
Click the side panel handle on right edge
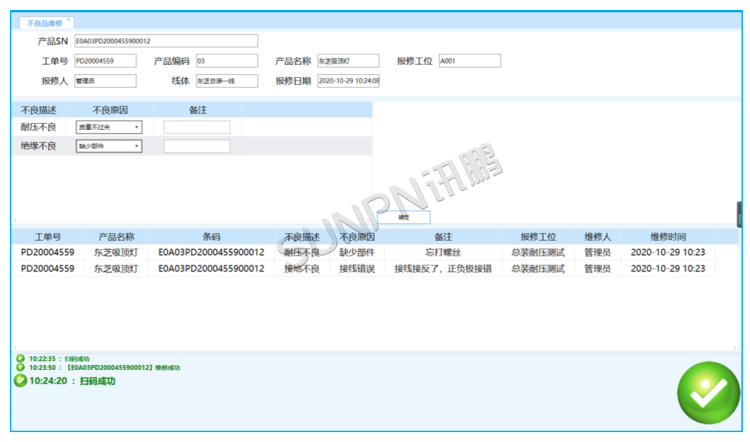click(740, 214)
